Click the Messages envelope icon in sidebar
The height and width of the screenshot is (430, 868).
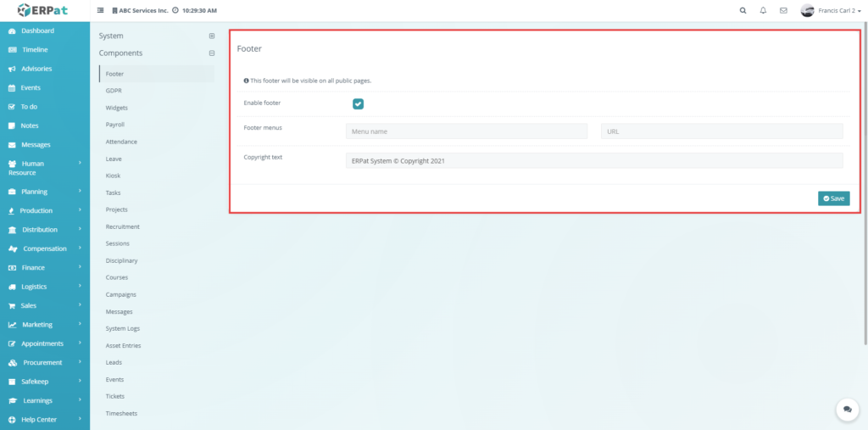12,145
